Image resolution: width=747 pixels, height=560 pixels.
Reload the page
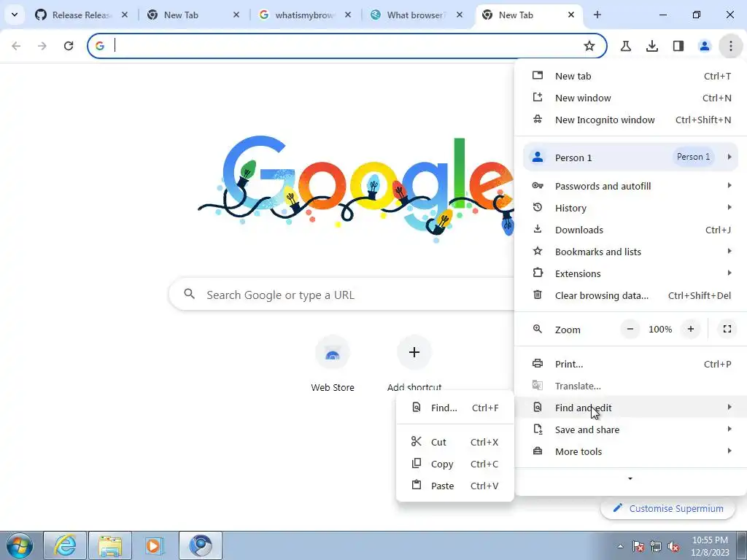(x=69, y=46)
